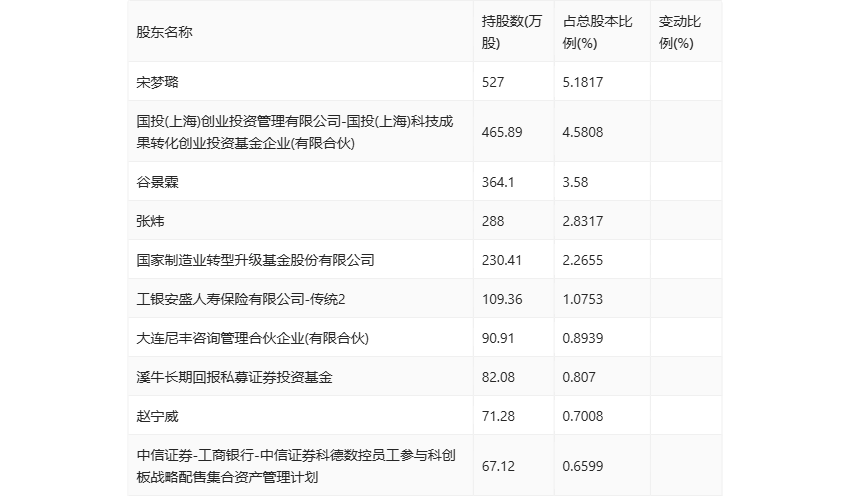The height and width of the screenshot is (496, 850).
Task: Select percentage value 0.6599
Action: 583,466
